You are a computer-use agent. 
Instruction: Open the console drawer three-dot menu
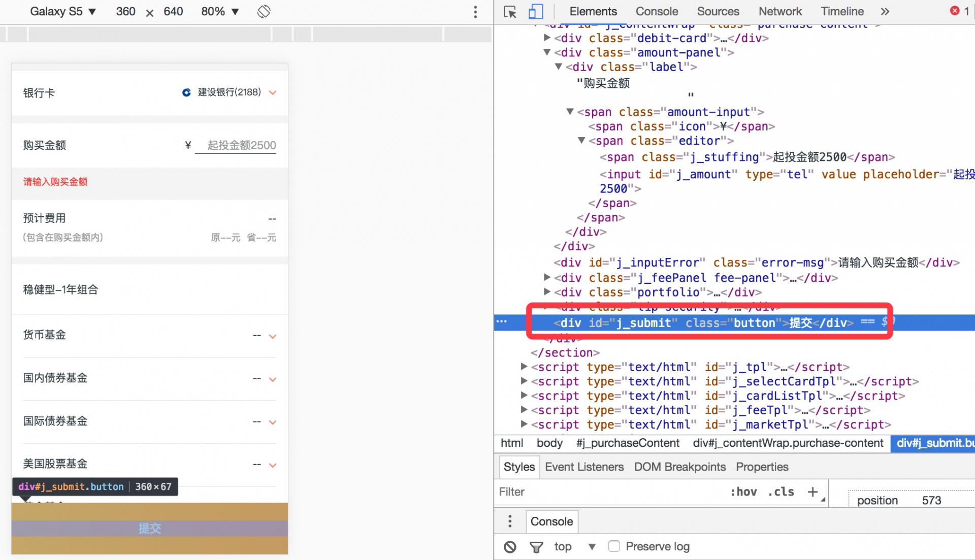pos(510,521)
